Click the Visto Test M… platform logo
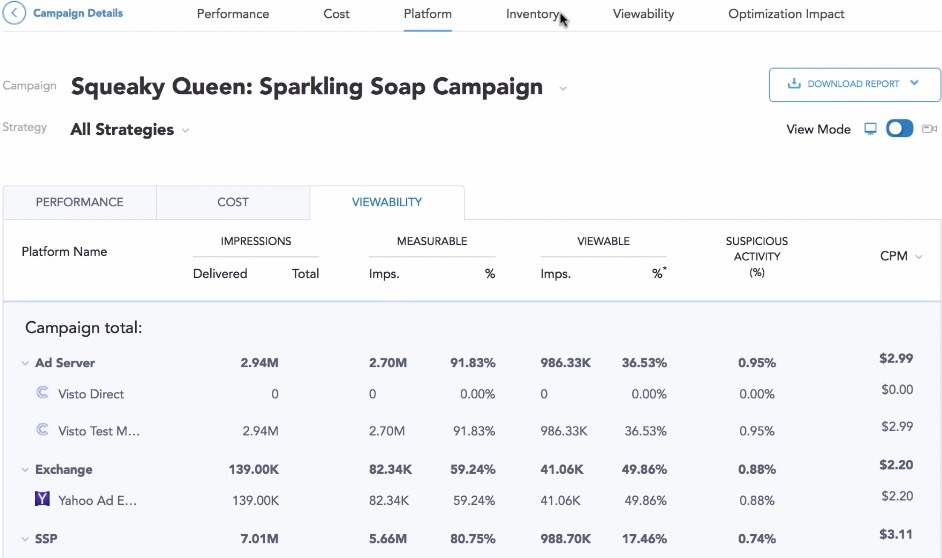This screenshot has width=942, height=558. (42, 430)
